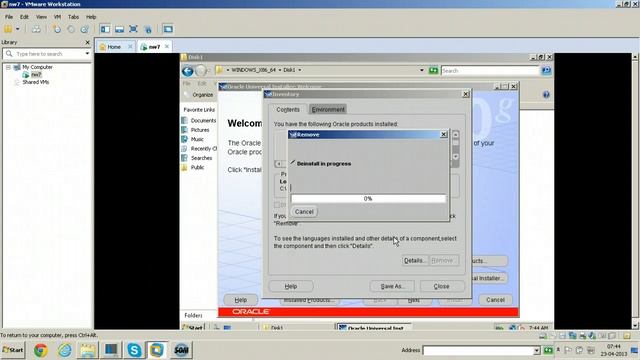This screenshot has height=360, width=640.
Task: Click the console view toolbar icon
Action: pos(168,29)
